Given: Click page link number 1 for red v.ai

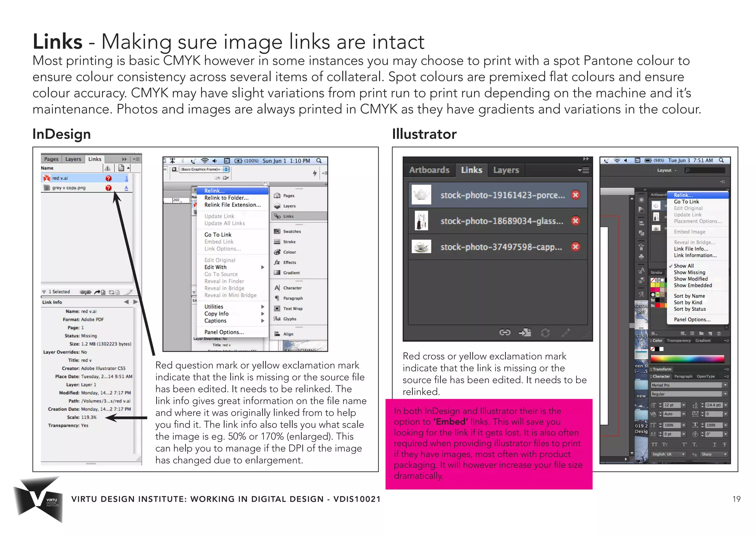Looking at the screenshot, I should tap(127, 178).
